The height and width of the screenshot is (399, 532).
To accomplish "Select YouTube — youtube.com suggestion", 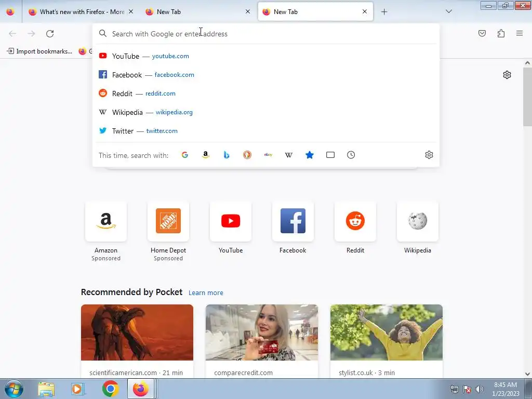I will click(x=266, y=56).
